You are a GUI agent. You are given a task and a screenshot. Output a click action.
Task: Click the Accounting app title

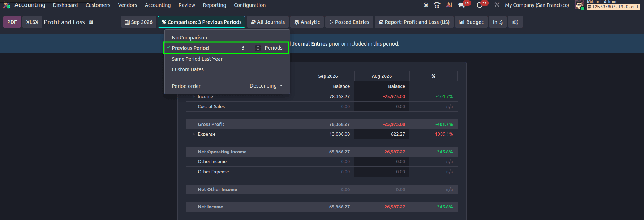[x=30, y=5]
